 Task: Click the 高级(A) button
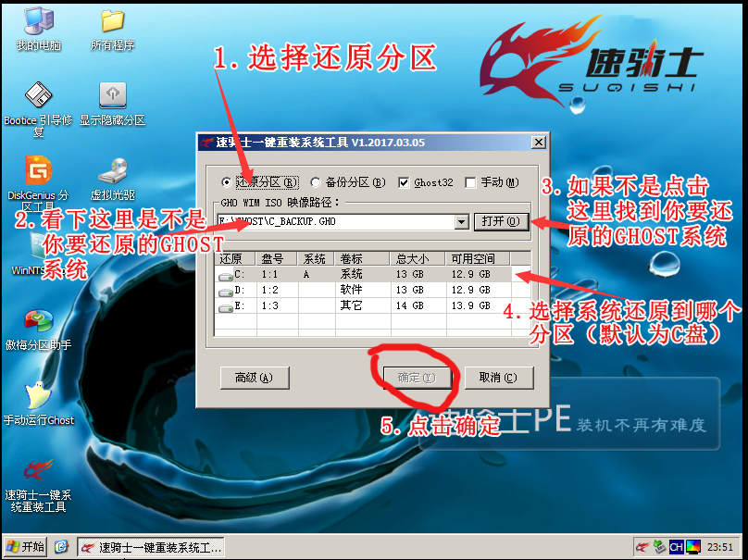click(x=255, y=378)
